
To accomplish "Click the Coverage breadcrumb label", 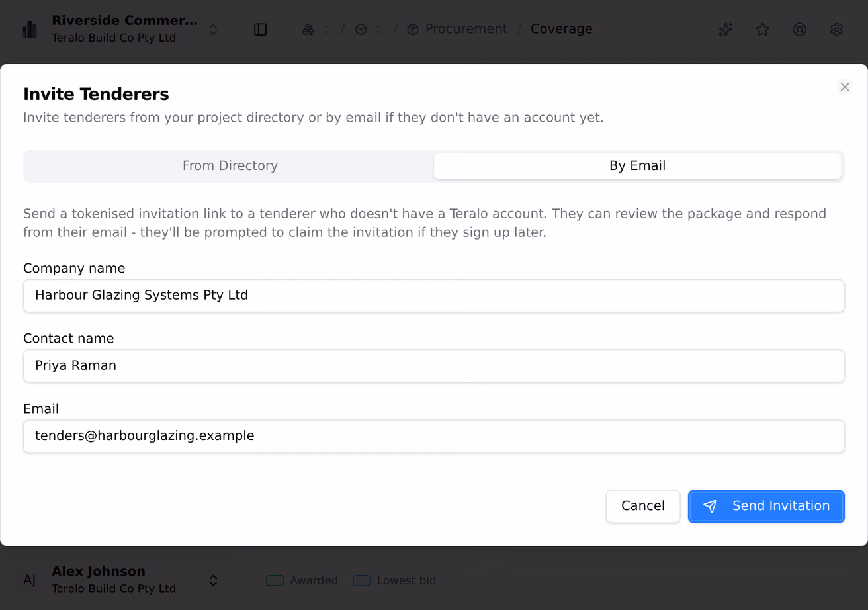I will point(561,29).
